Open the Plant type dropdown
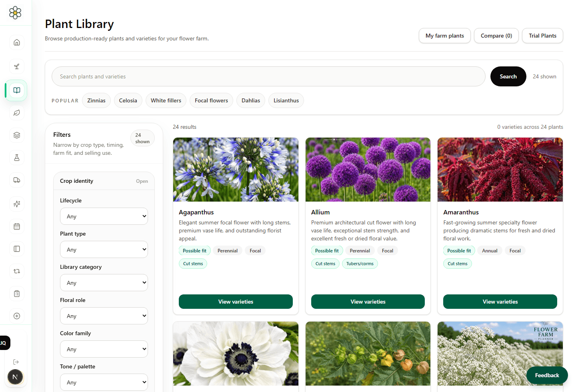 (104, 250)
